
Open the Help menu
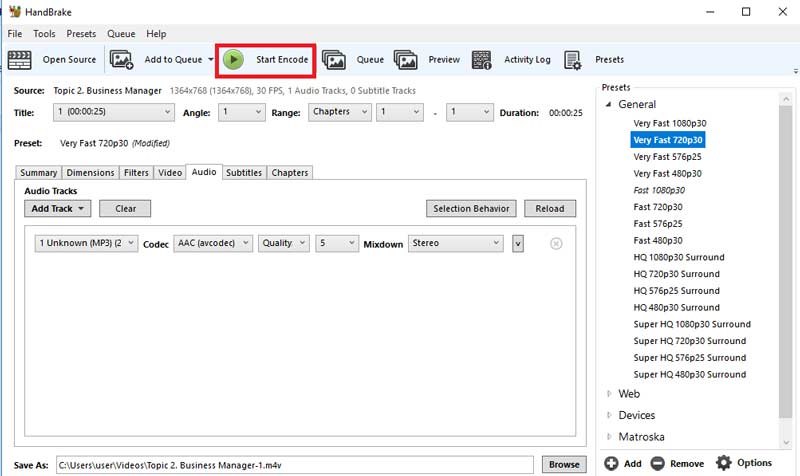[156, 34]
